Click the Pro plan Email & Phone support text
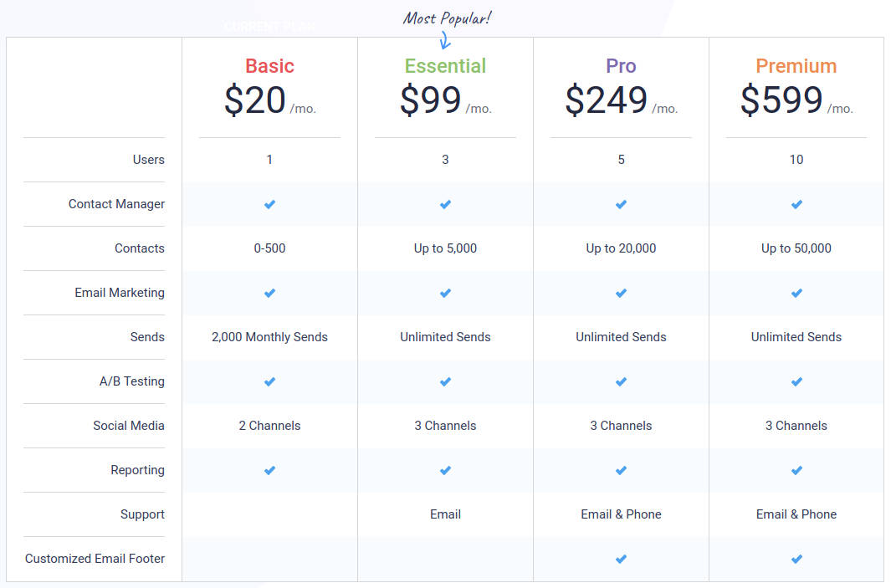This screenshot has width=891, height=588. point(621,514)
